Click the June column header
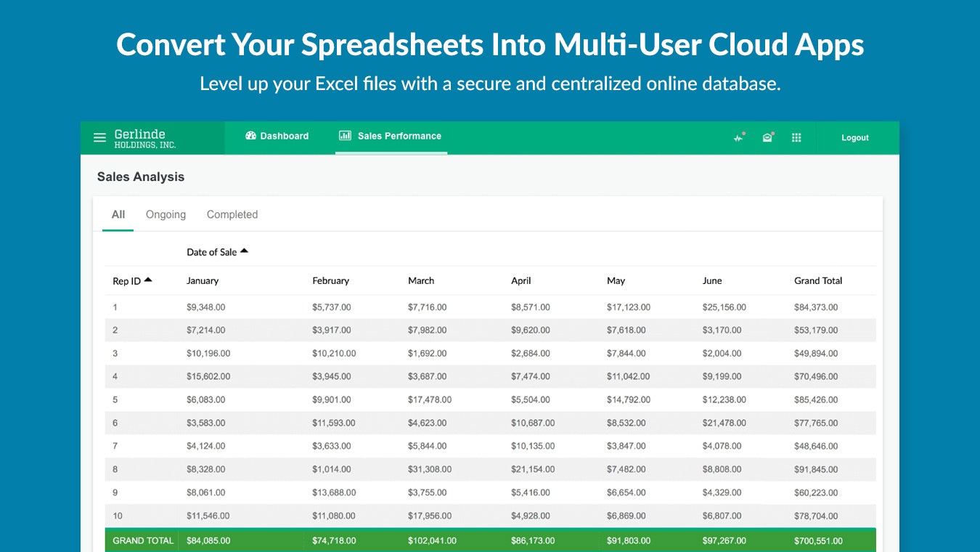The image size is (980, 552). (712, 280)
